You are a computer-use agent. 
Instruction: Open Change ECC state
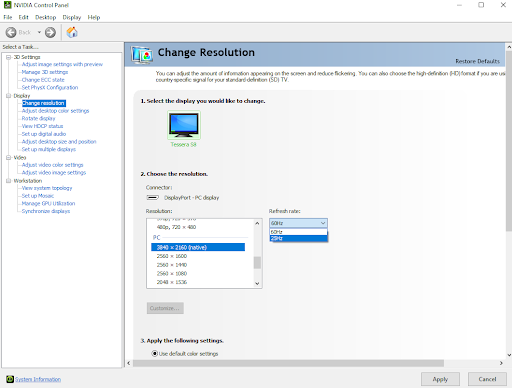(43, 80)
